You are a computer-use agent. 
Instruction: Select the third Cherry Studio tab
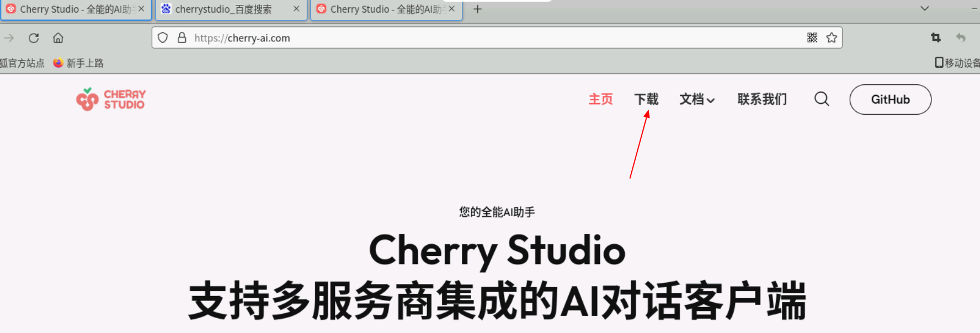386,10
